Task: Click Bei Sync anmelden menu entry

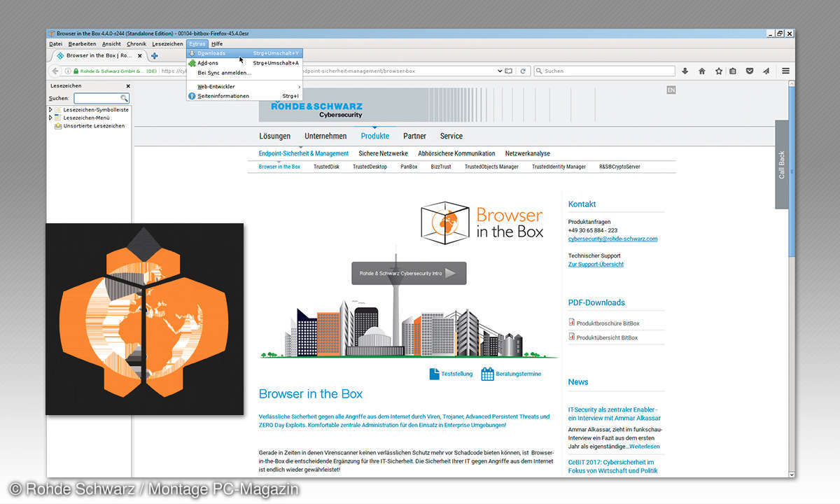Action: tap(245, 73)
